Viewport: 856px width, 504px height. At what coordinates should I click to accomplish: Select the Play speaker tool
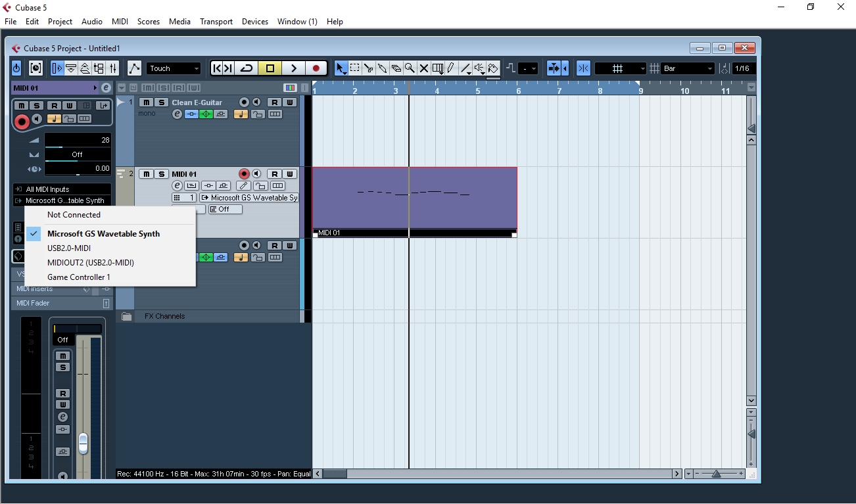(x=479, y=68)
